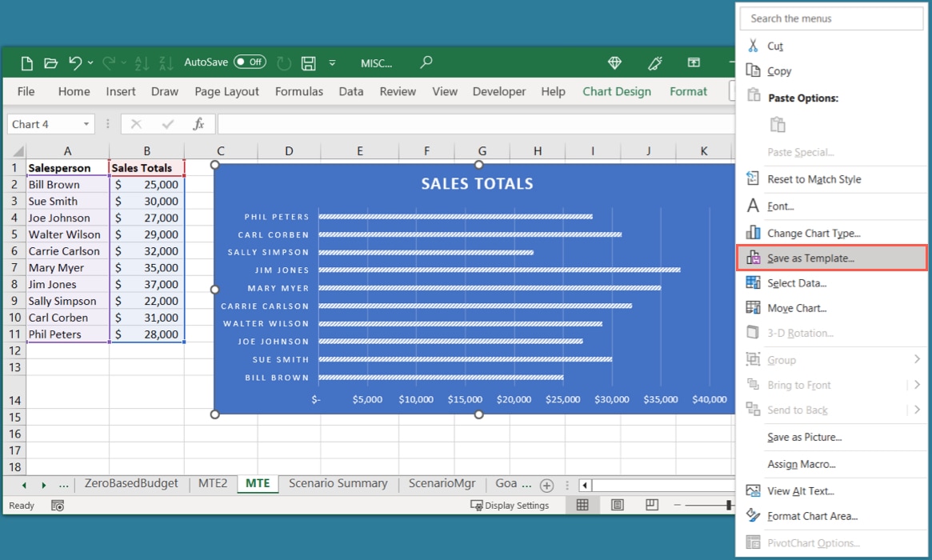Click the horizontal scrollbar near the sheet tabs

tap(640, 484)
